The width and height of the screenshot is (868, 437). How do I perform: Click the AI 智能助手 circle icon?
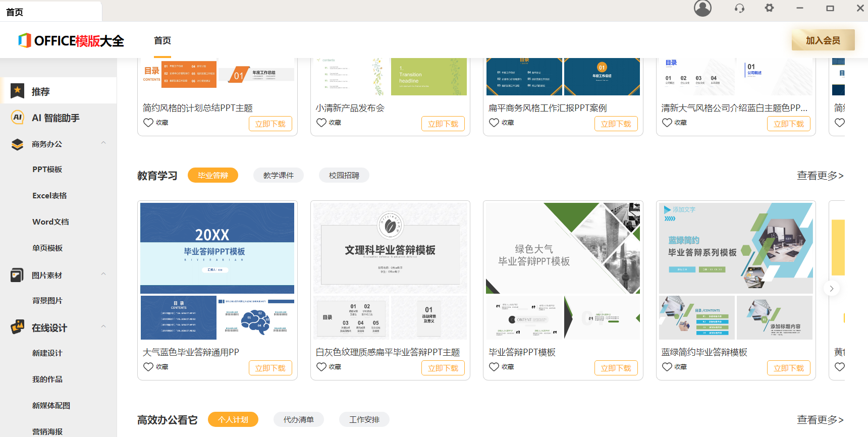(18, 117)
